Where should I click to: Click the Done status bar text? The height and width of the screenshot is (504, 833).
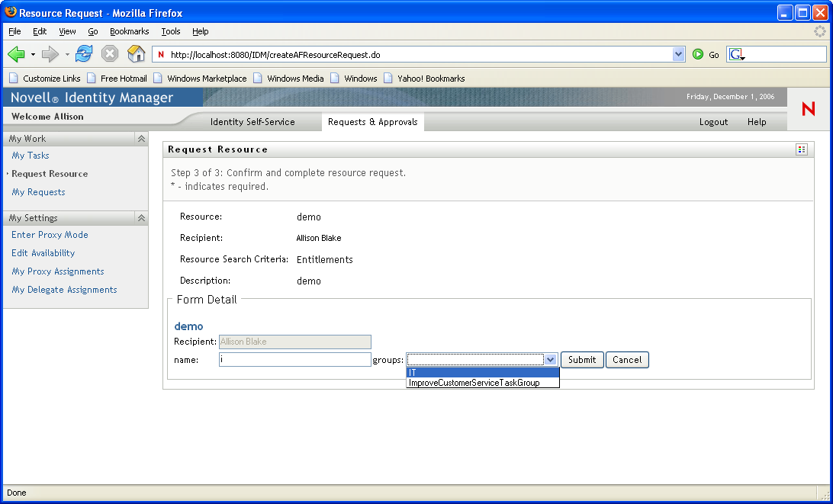(x=17, y=493)
